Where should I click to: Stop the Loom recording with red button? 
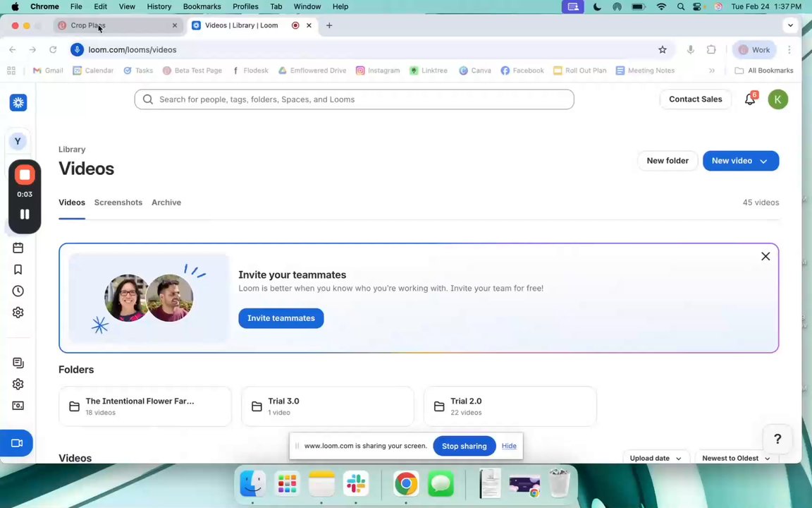(x=25, y=175)
